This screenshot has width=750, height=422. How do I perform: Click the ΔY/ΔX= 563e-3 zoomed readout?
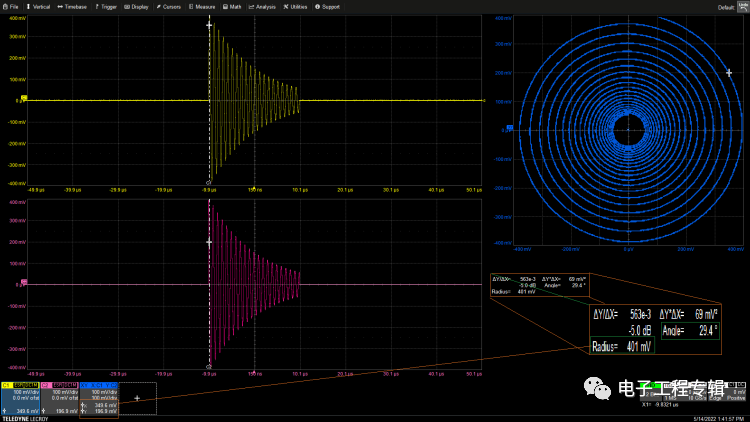(x=622, y=314)
